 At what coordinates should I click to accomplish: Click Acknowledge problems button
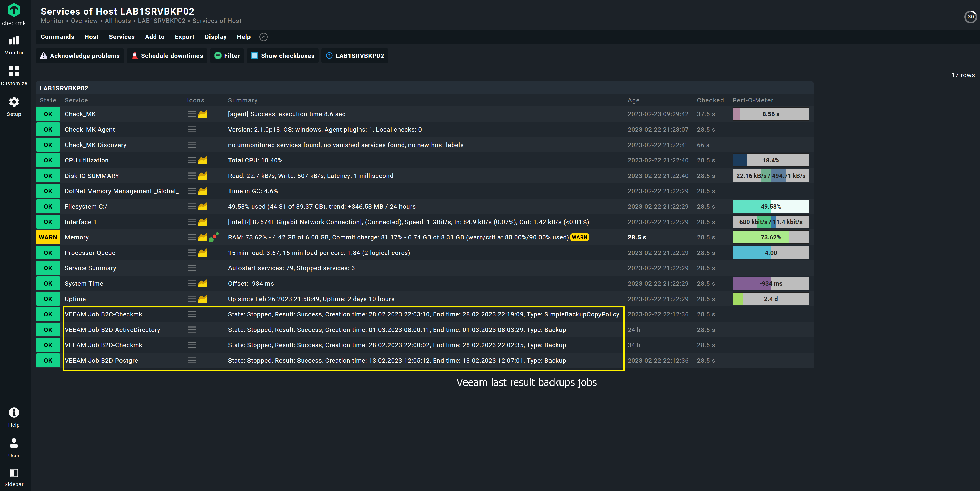click(x=80, y=56)
